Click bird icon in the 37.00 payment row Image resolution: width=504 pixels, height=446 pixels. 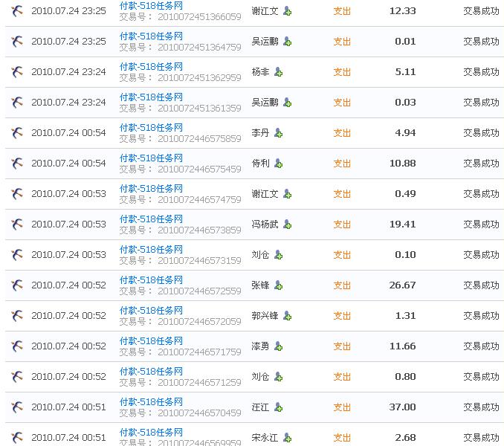click(17, 407)
